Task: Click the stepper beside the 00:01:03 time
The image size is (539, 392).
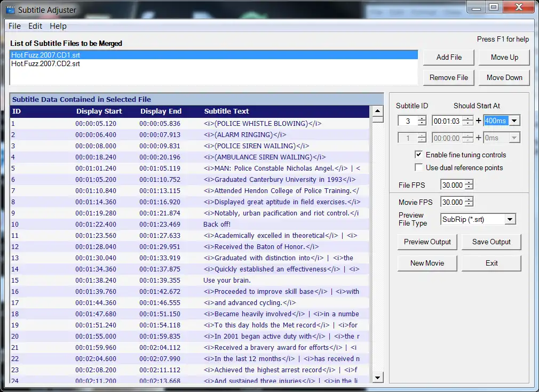Action: [x=467, y=121]
